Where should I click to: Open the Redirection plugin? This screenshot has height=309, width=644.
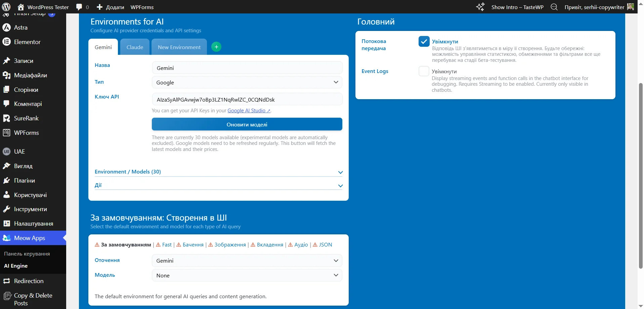pos(29,281)
